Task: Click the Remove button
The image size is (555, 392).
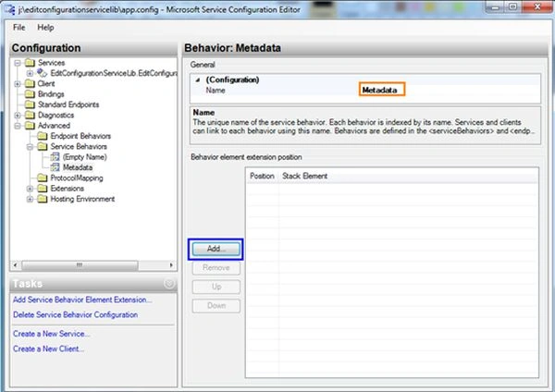Action: tap(216, 268)
